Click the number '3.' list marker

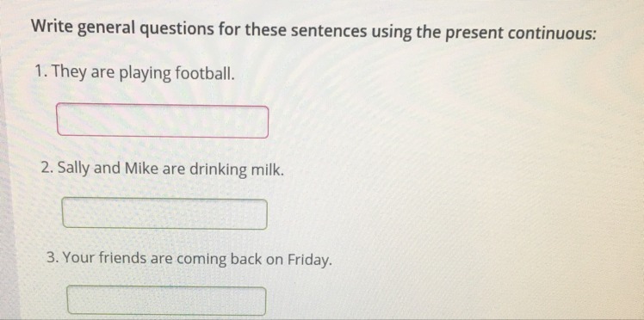point(53,258)
